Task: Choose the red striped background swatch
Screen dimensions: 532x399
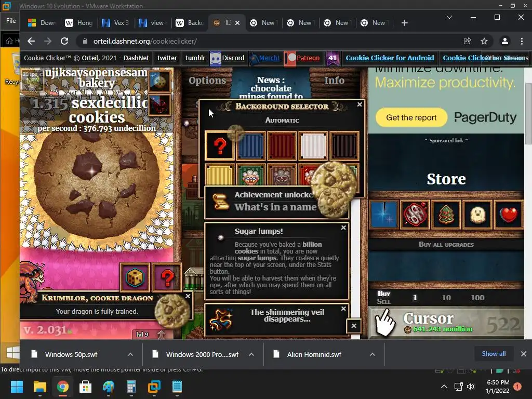Action: click(282, 146)
